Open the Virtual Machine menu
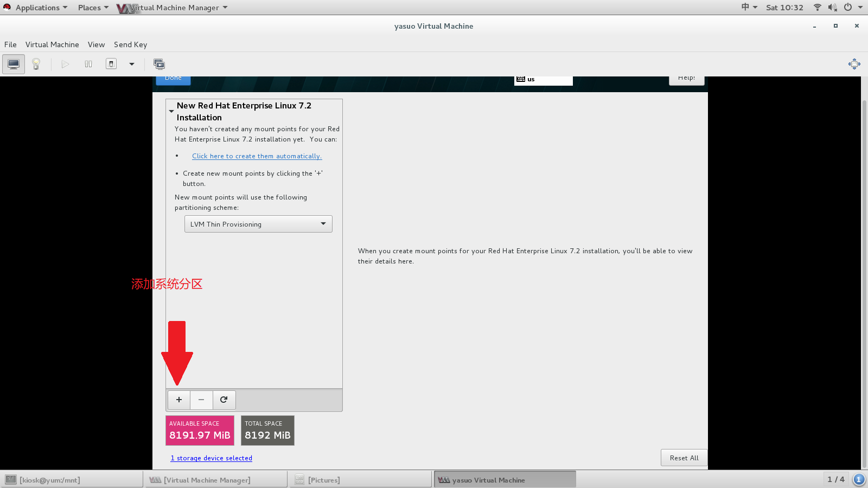 coord(52,44)
